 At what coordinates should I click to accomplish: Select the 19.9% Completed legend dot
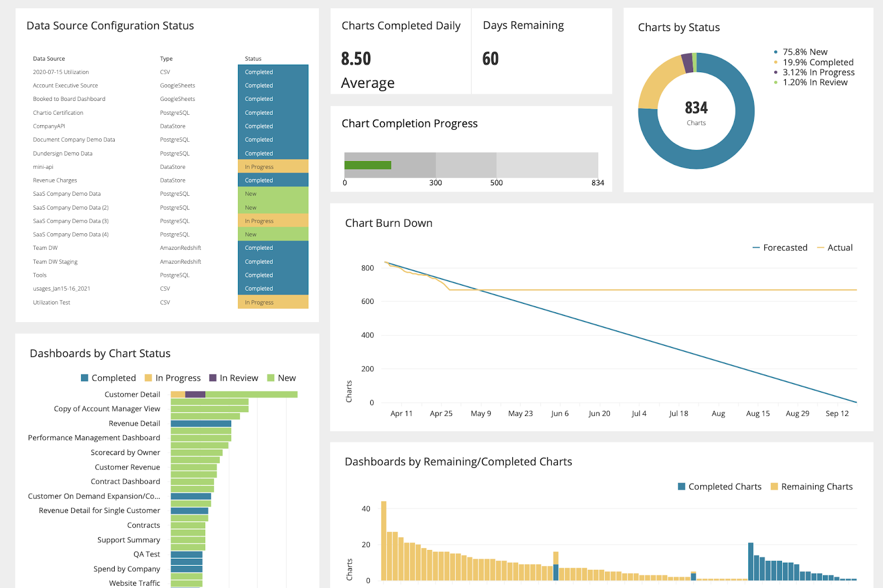pyautogui.click(x=776, y=62)
